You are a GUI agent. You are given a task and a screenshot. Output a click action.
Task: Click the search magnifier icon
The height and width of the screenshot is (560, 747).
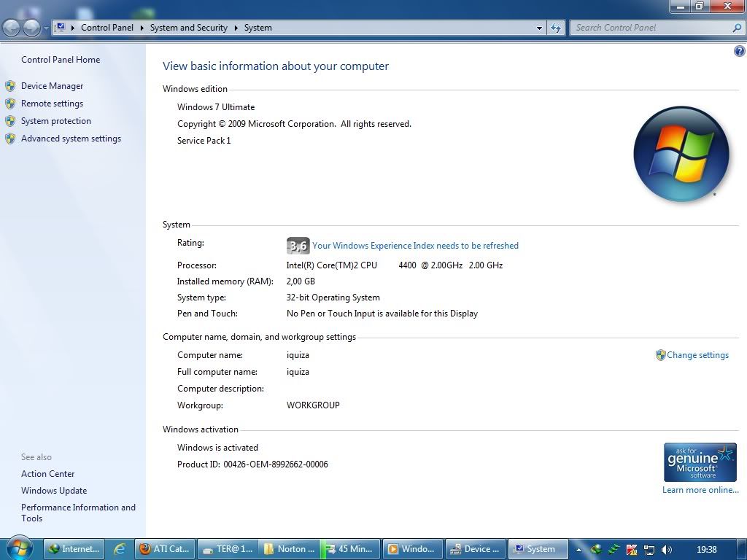point(737,28)
